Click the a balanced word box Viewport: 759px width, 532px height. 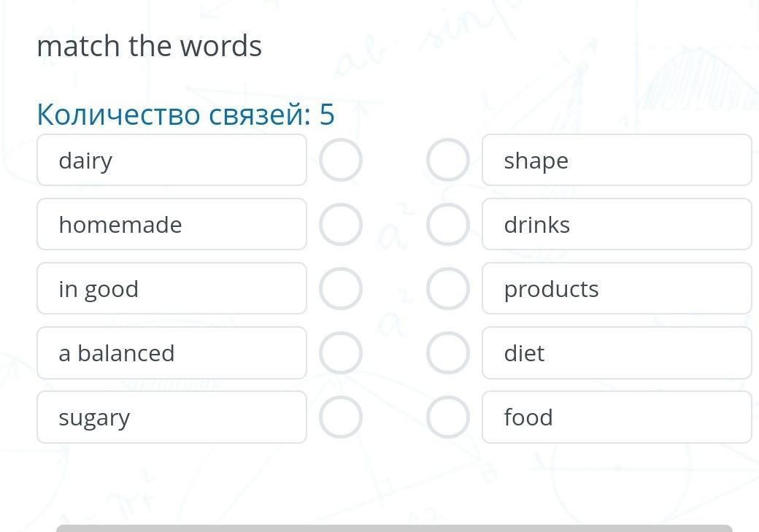tap(172, 353)
